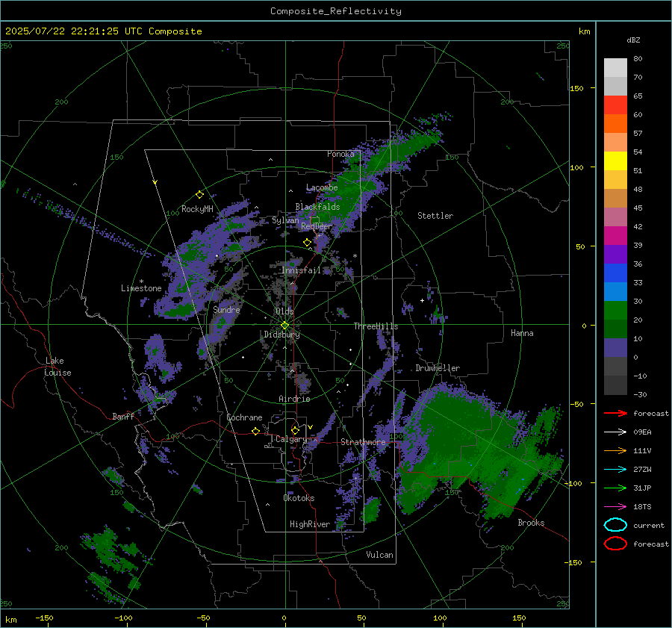Screen dimensions: 672x628
Task: Select the 80 dBZ light gray swatch
Action: coord(615,67)
